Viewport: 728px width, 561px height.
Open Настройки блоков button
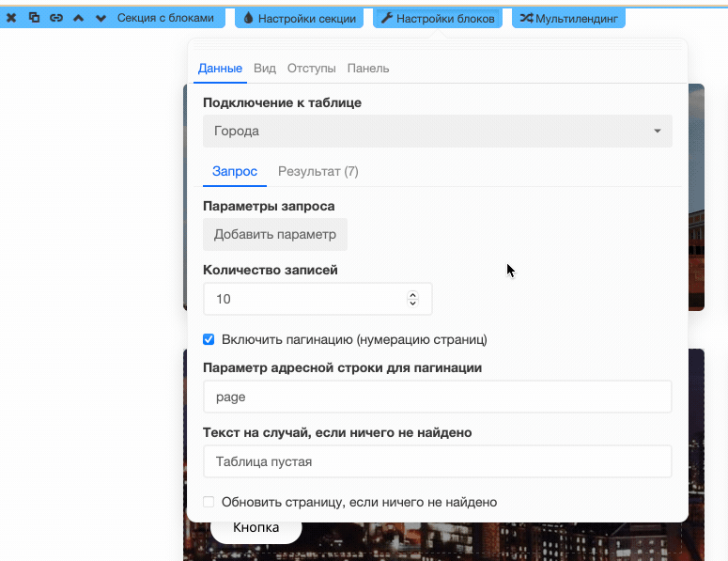pos(438,19)
